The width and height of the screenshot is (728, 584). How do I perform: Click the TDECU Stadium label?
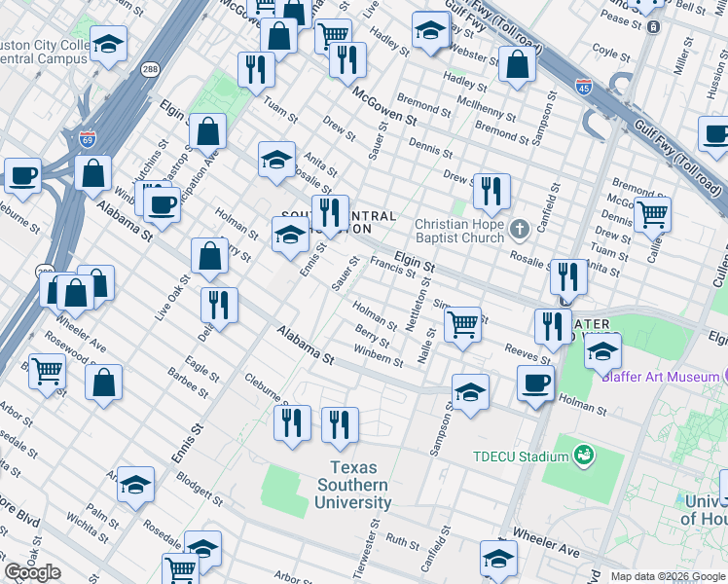pyautogui.click(x=521, y=456)
